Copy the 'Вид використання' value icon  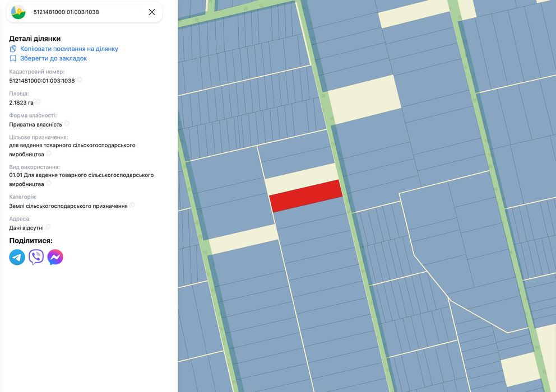tap(49, 183)
